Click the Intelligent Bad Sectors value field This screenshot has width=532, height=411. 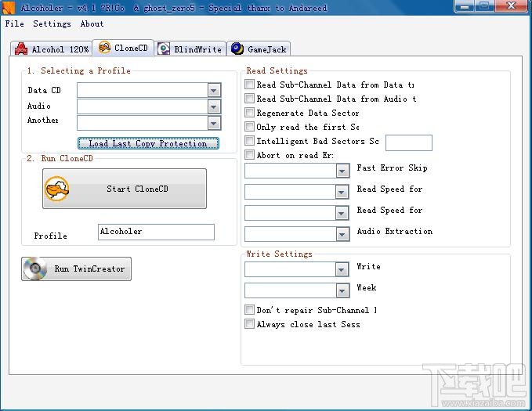[409, 142]
